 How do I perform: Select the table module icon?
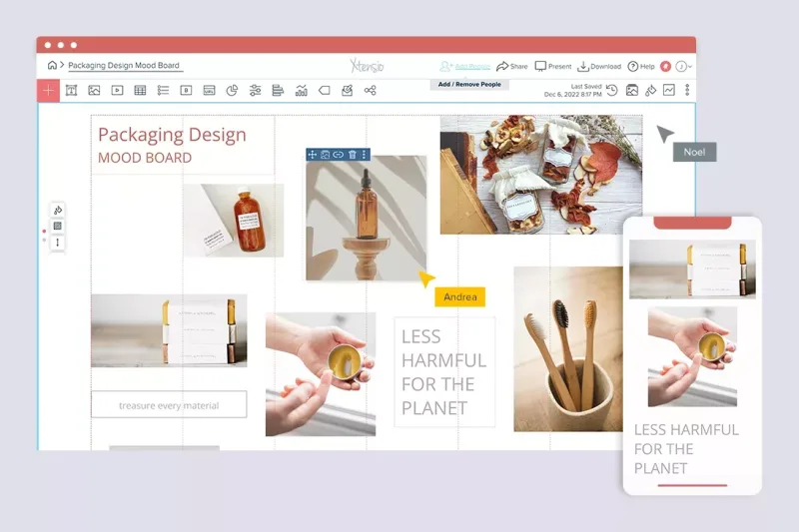[140, 90]
